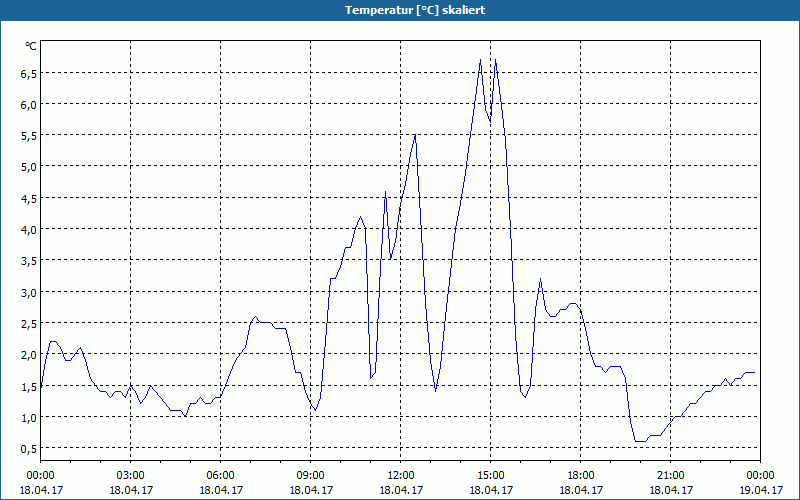The image size is (800, 500).
Task: Click the °C unit label on the axis
Action: click(x=31, y=46)
